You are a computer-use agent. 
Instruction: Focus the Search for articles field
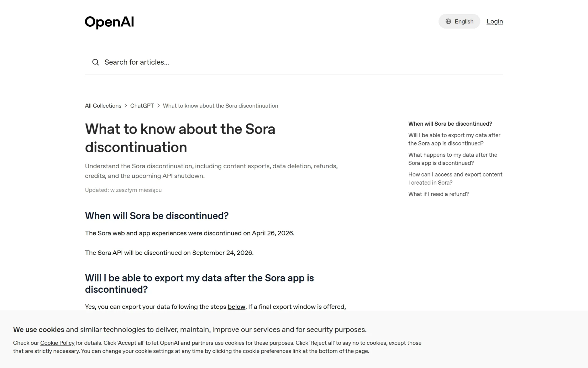click(x=294, y=62)
